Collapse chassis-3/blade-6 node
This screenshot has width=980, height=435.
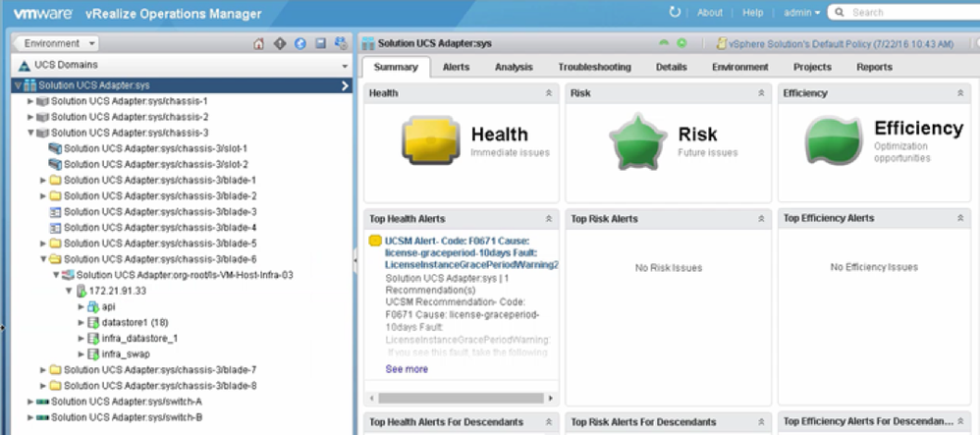coord(43,259)
